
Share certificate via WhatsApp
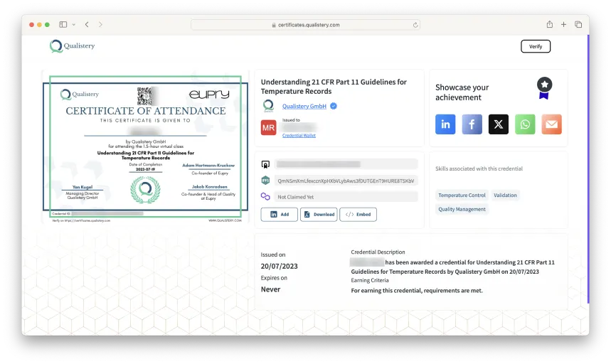pyautogui.click(x=525, y=124)
